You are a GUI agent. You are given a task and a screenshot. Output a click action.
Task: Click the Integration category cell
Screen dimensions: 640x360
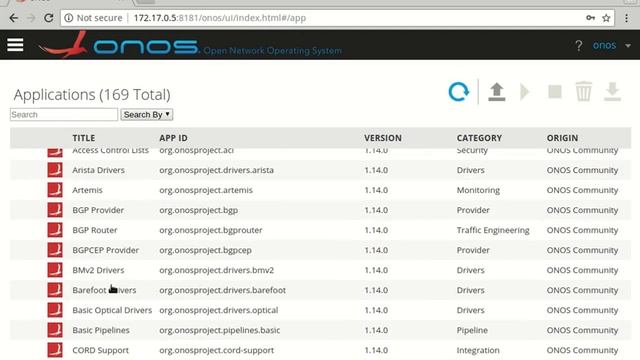click(x=478, y=350)
